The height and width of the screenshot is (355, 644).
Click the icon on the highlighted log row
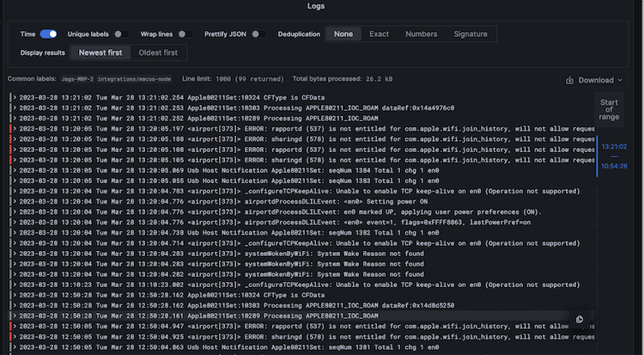coord(580,320)
